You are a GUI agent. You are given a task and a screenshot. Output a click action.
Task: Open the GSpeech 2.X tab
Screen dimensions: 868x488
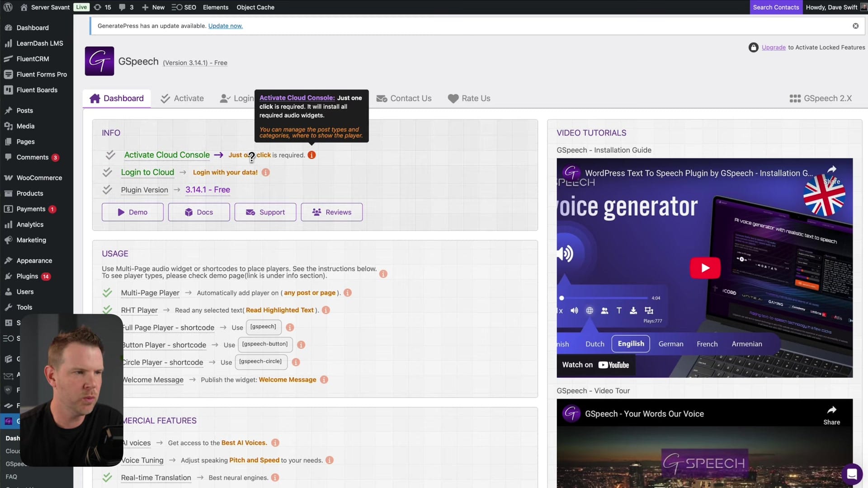coord(821,99)
